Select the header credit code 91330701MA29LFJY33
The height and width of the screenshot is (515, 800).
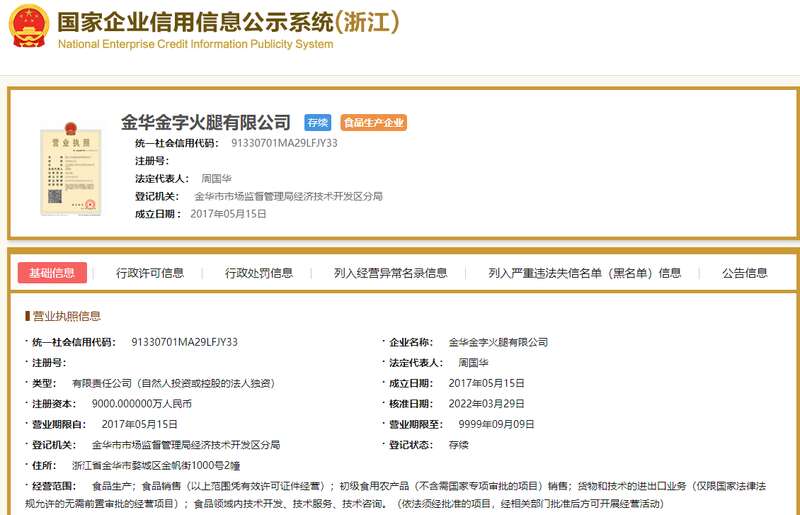[x=284, y=143]
